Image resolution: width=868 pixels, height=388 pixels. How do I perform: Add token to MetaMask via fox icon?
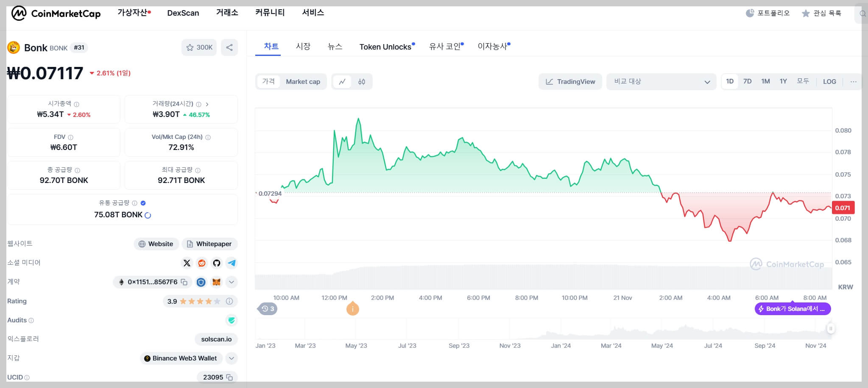[216, 282]
